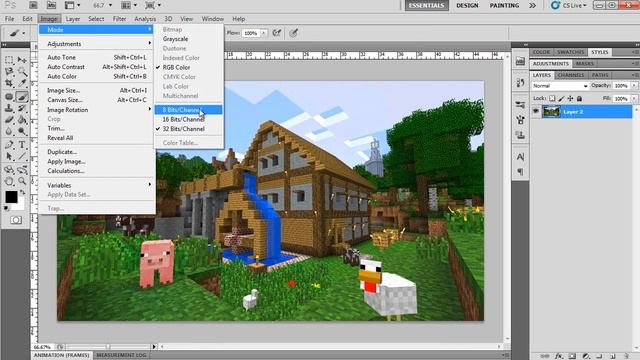Select the Eyedropper tool
This screenshot has height=360, width=640.
22,84
